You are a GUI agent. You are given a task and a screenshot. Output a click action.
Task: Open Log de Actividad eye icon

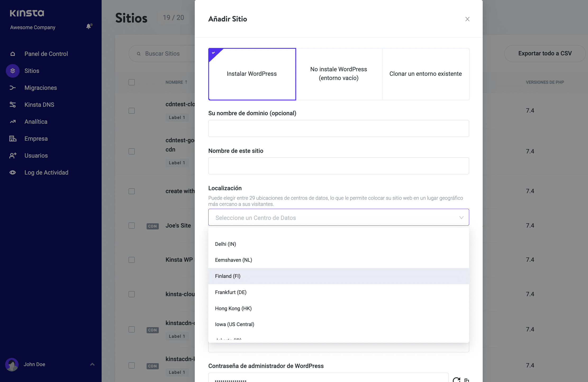[13, 172]
